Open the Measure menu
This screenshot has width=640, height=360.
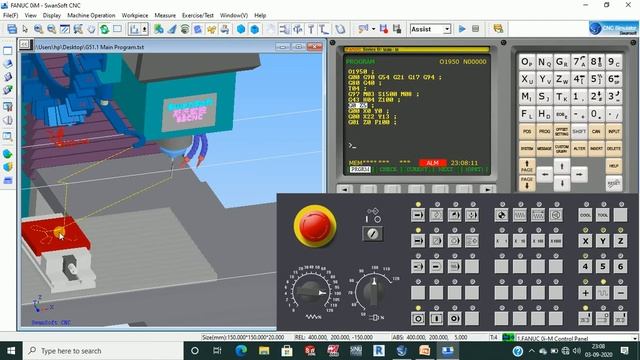165,15
